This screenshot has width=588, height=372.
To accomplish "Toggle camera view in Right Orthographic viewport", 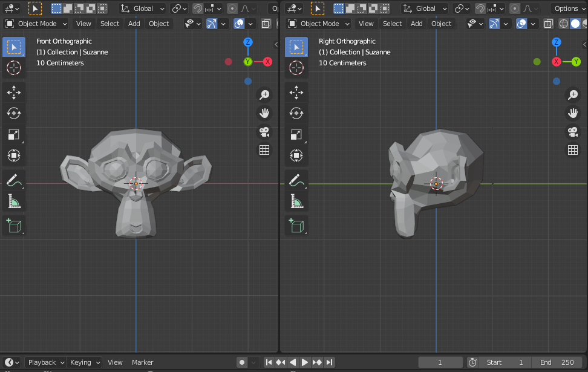I will pyautogui.click(x=573, y=132).
